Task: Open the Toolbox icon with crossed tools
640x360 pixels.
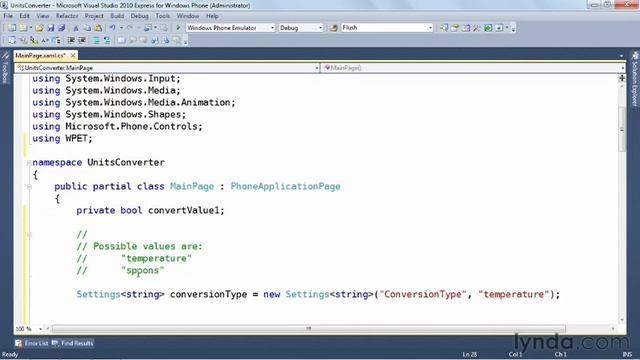Action: (x=477, y=28)
